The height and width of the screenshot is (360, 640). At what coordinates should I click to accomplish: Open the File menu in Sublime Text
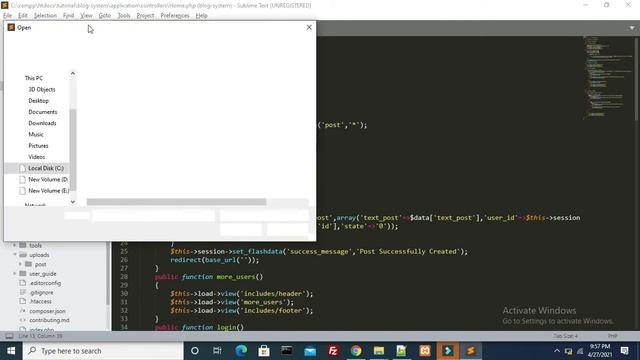click(7, 16)
